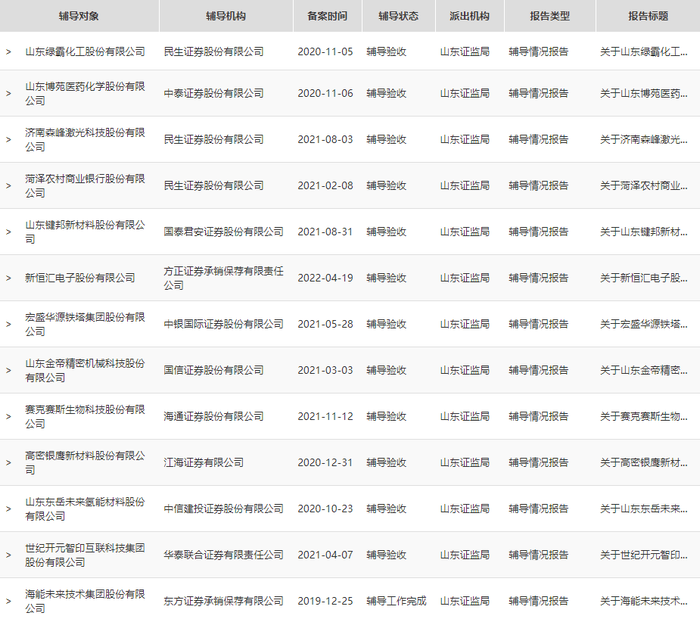Expand the 济南森峰激光科技 row arrow
This screenshot has height=619, width=700.
click(8, 140)
